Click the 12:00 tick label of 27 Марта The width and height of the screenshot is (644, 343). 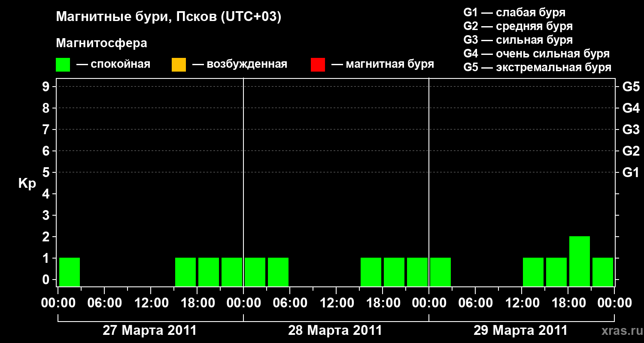click(151, 303)
